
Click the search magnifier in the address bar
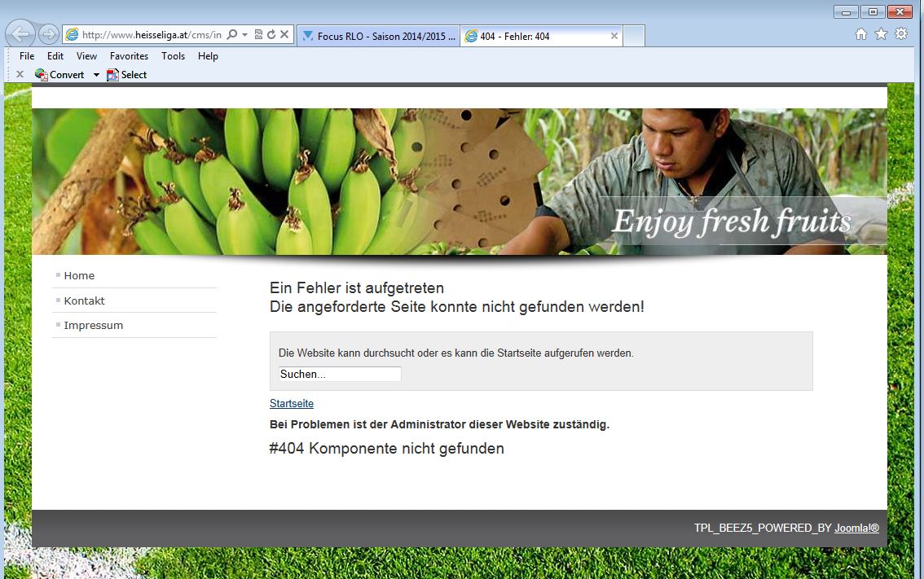coord(232,35)
